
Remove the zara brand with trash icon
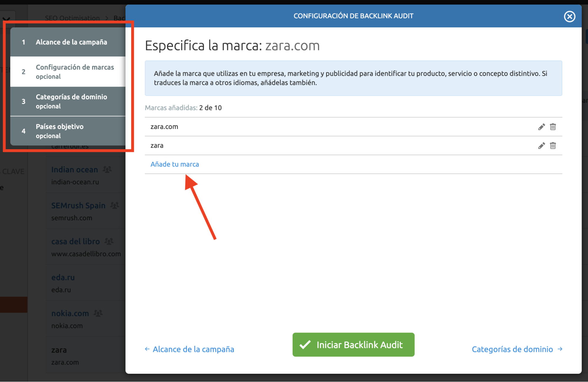tap(553, 146)
